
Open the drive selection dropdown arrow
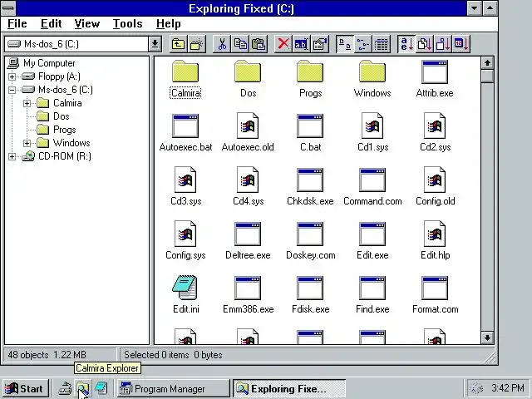tap(155, 44)
